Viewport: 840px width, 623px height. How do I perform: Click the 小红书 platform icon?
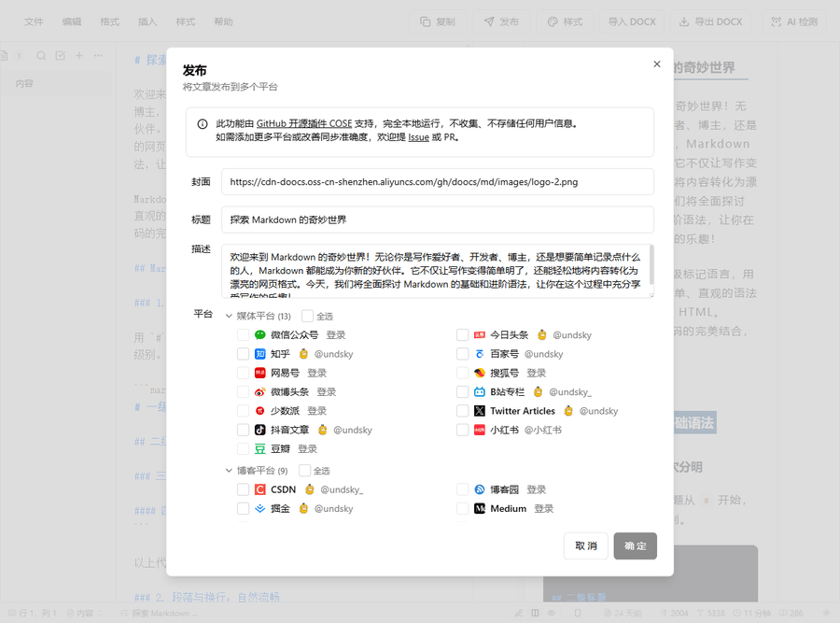(x=480, y=430)
